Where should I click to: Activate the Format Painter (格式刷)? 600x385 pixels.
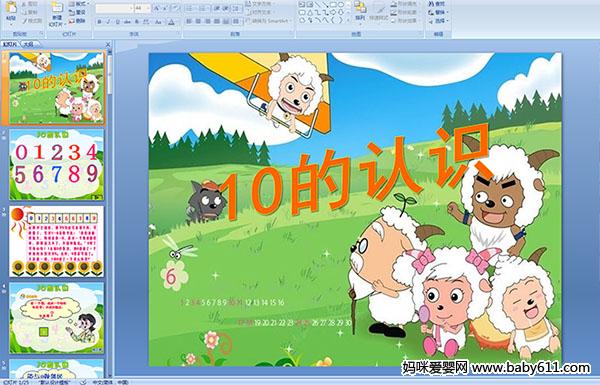pos(32,21)
